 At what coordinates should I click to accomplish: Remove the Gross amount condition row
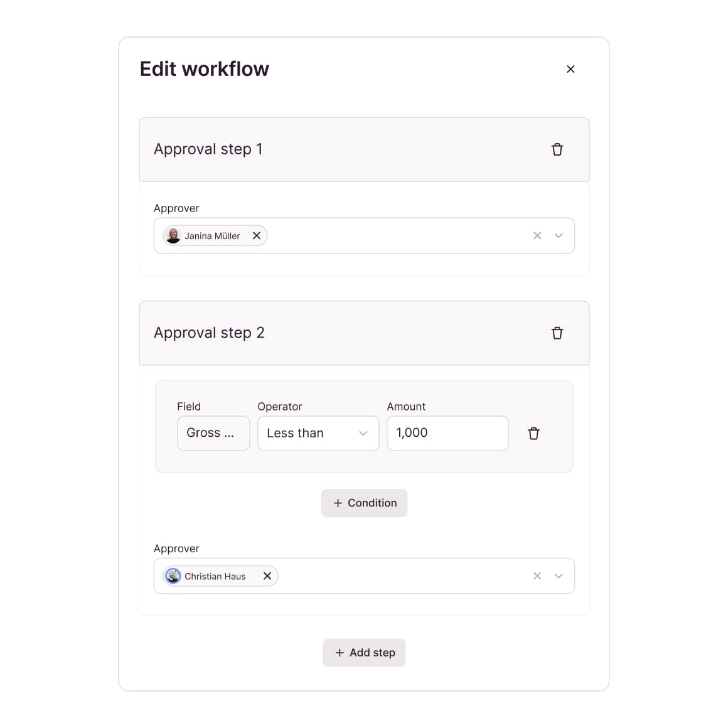[x=533, y=434]
